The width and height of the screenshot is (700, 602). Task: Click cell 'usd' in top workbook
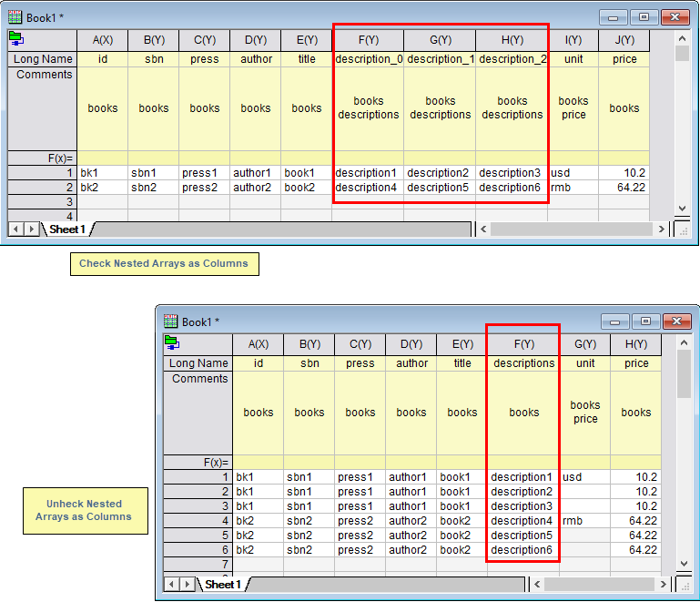(x=573, y=173)
